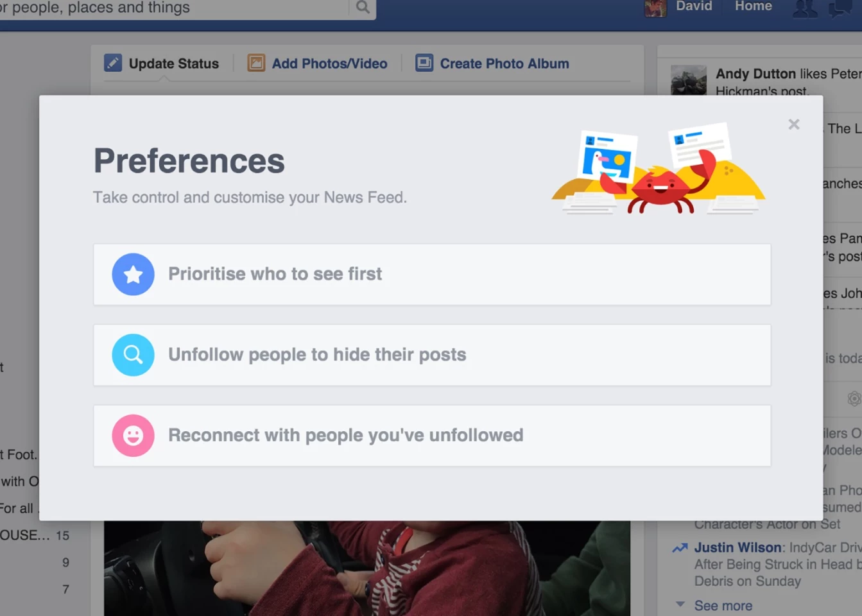Open friend requests icon
862x616 pixels.
[805, 8]
